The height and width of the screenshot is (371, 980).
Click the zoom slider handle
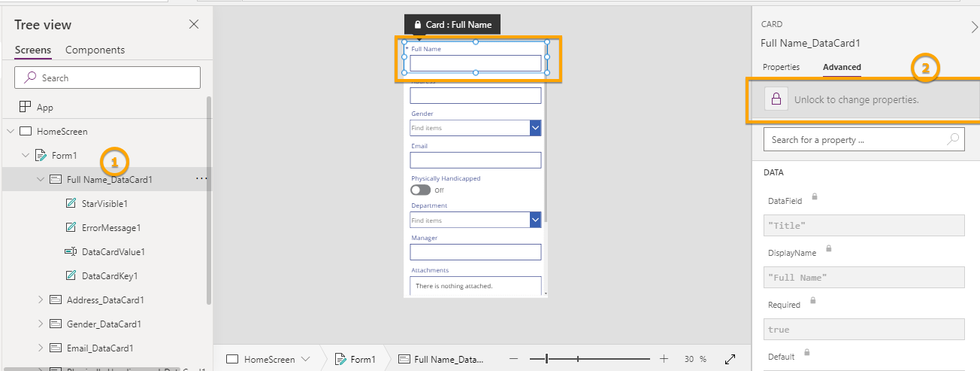pyautogui.click(x=547, y=359)
